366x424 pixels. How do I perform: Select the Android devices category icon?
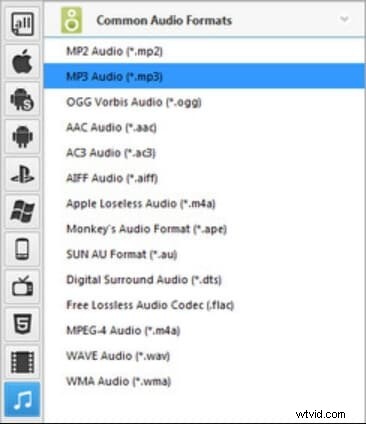(x=22, y=137)
